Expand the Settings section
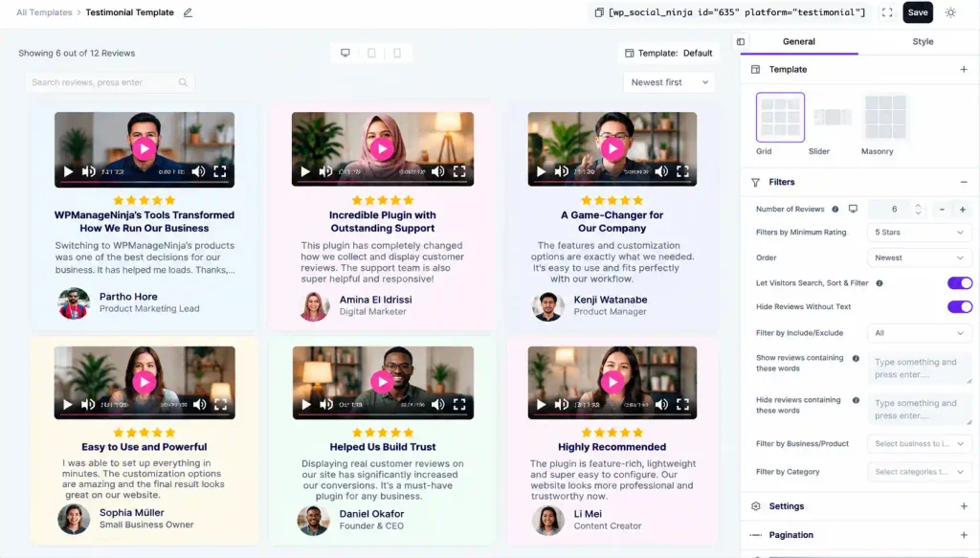The width and height of the screenshot is (980, 558). [x=963, y=506]
